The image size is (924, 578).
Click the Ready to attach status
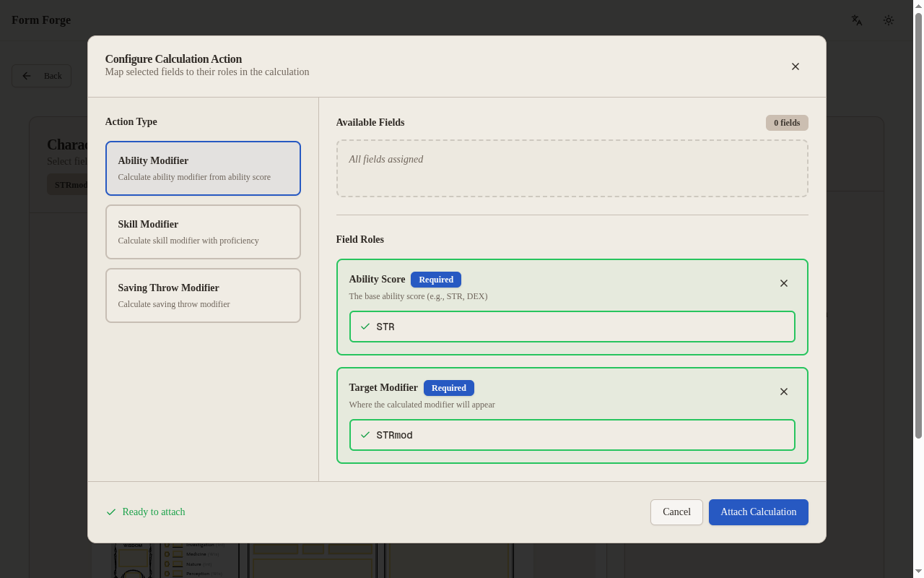(145, 512)
